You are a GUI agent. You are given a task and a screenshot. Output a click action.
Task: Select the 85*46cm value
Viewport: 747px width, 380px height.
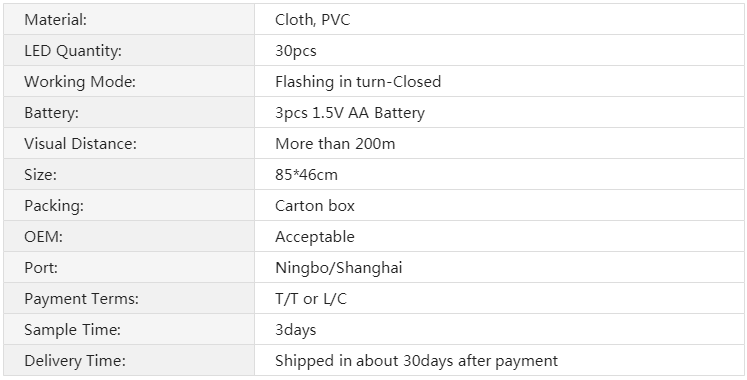[x=306, y=175]
